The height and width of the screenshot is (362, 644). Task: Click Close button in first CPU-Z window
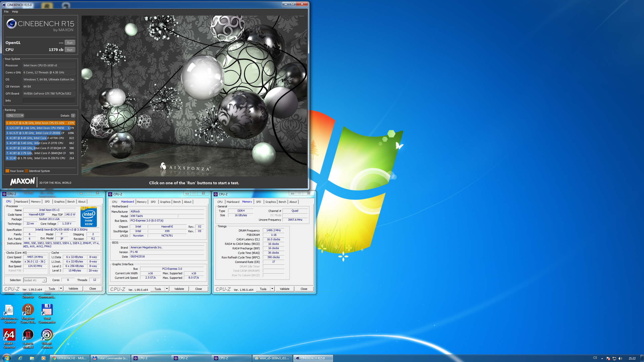[x=93, y=289]
